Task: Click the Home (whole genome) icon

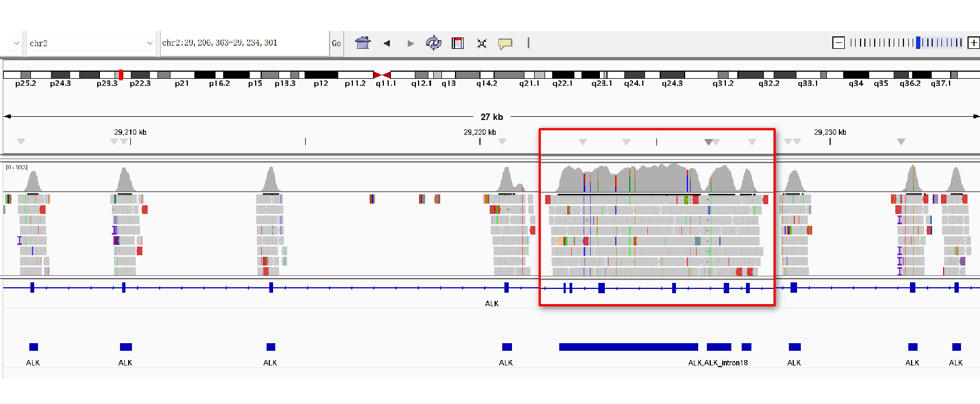Action: click(363, 43)
